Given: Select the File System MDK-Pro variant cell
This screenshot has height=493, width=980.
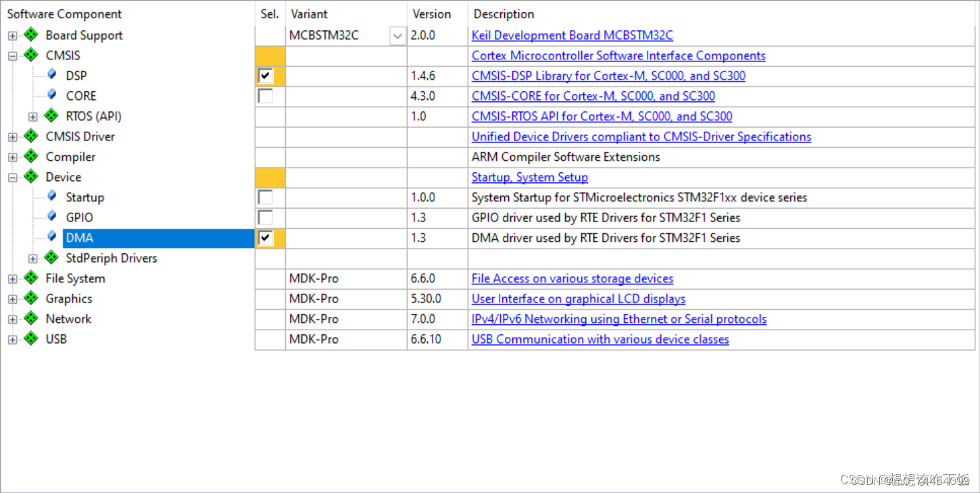Looking at the screenshot, I should 346,278.
